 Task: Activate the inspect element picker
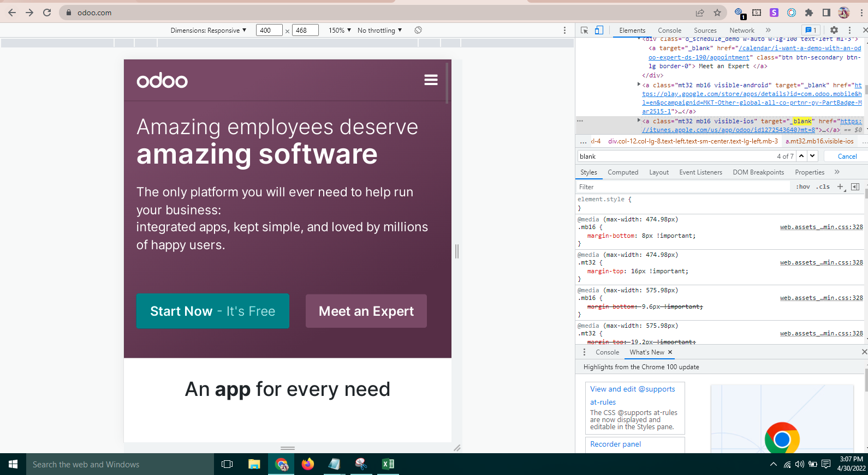(x=584, y=31)
